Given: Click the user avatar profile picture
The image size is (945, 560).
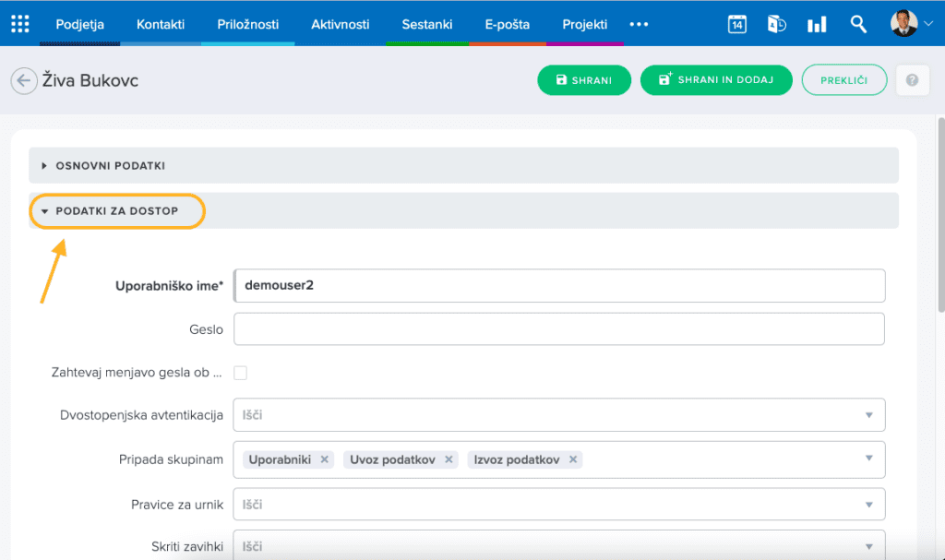Looking at the screenshot, I should (904, 24).
